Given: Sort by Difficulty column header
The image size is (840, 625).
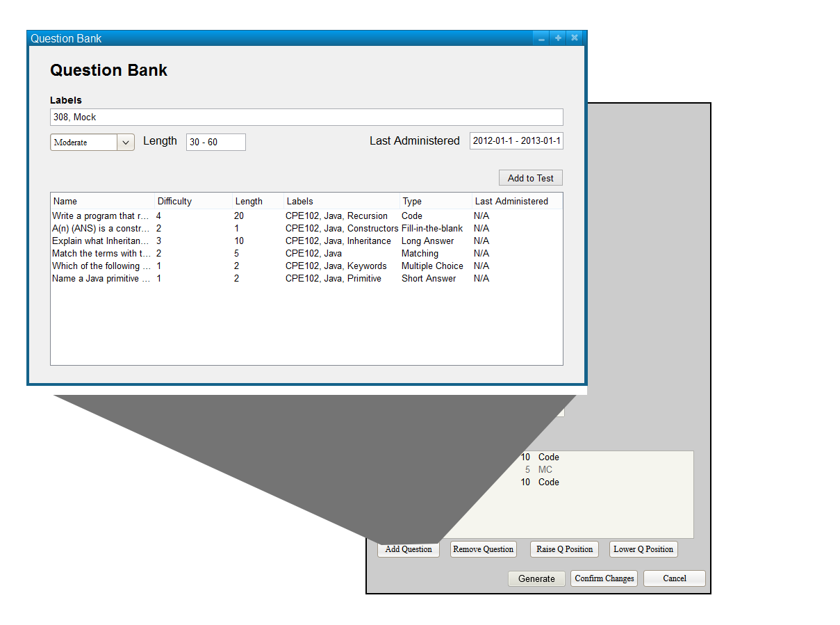Looking at the screenshot, I should click(x=192, y=202).
